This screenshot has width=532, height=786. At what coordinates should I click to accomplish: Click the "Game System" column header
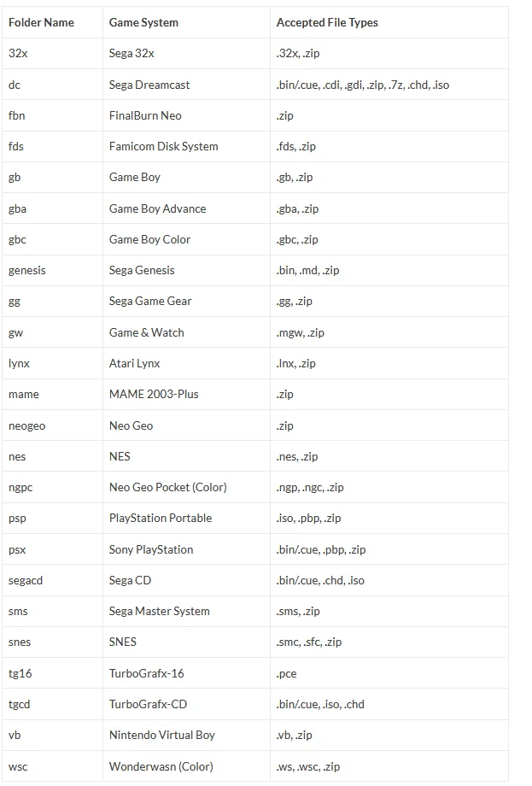point(143,22)
